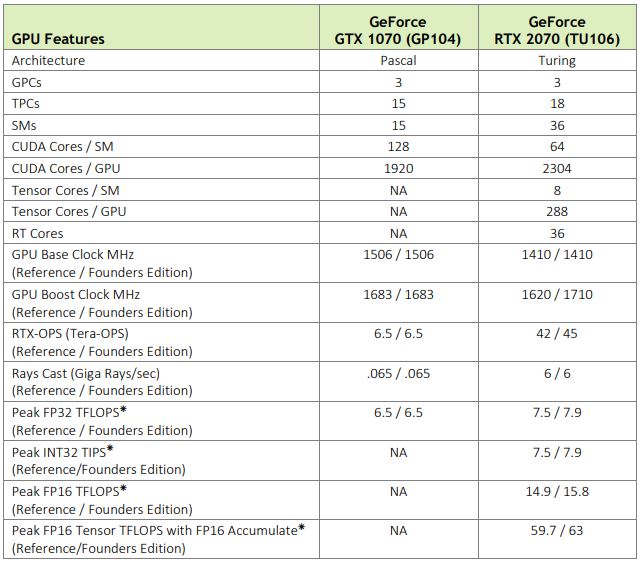Screen dimensions: 642x566
Task: Click the GPU Features column header
Action: click(x=58, y=39)
